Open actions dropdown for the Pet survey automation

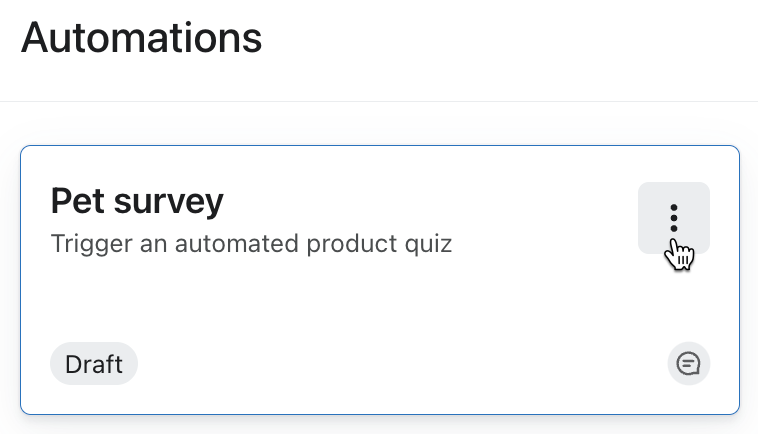(x=674, y=218)
